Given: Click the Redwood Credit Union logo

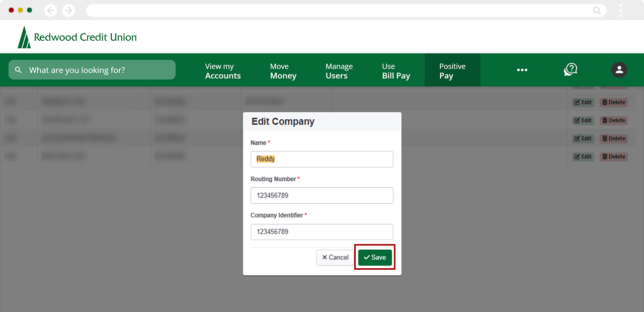Looking at the screenshot, I should coord(77,37).
